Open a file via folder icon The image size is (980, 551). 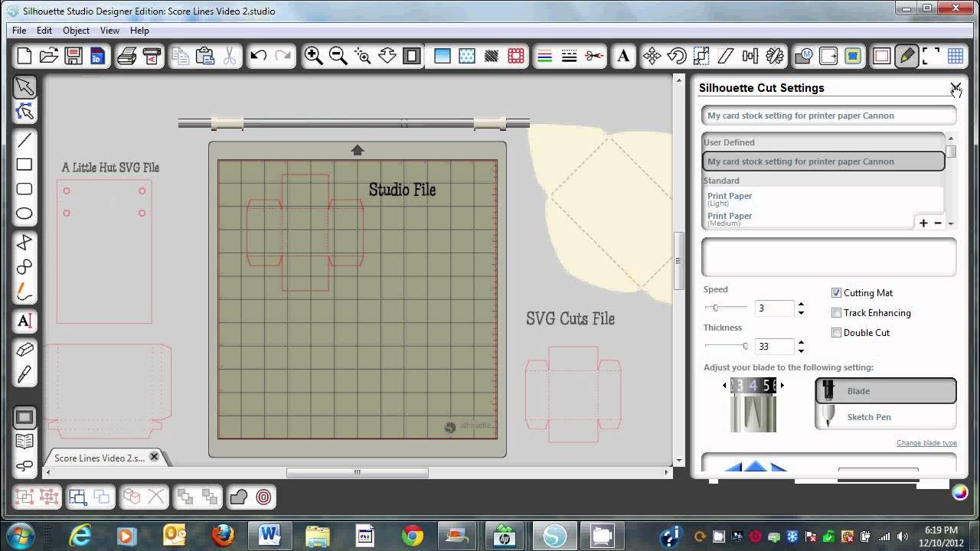coord(49,56)
